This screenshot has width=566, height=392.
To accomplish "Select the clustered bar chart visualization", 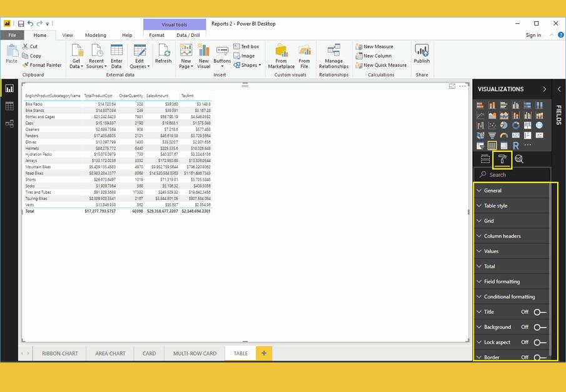I will pos(504,106).
